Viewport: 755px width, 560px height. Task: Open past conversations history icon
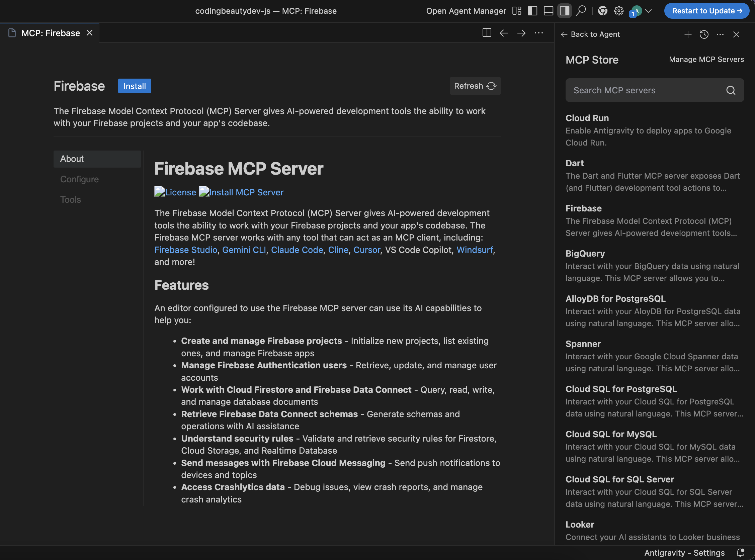[704, 34]
